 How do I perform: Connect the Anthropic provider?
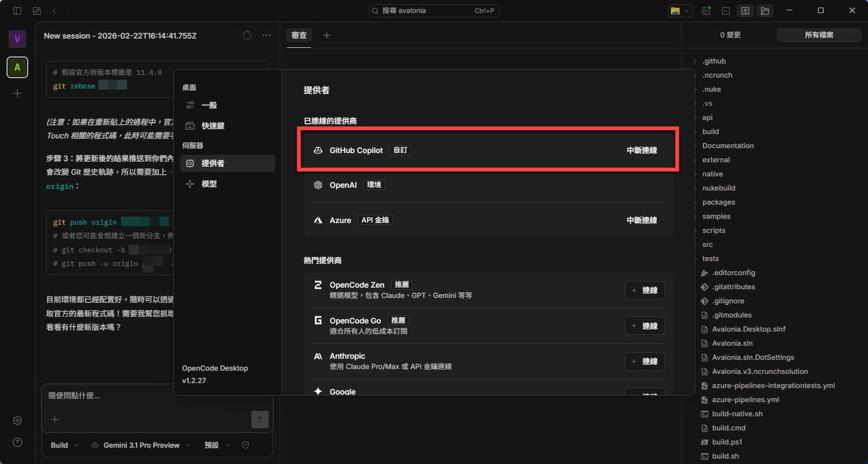(x=644, y=361)
